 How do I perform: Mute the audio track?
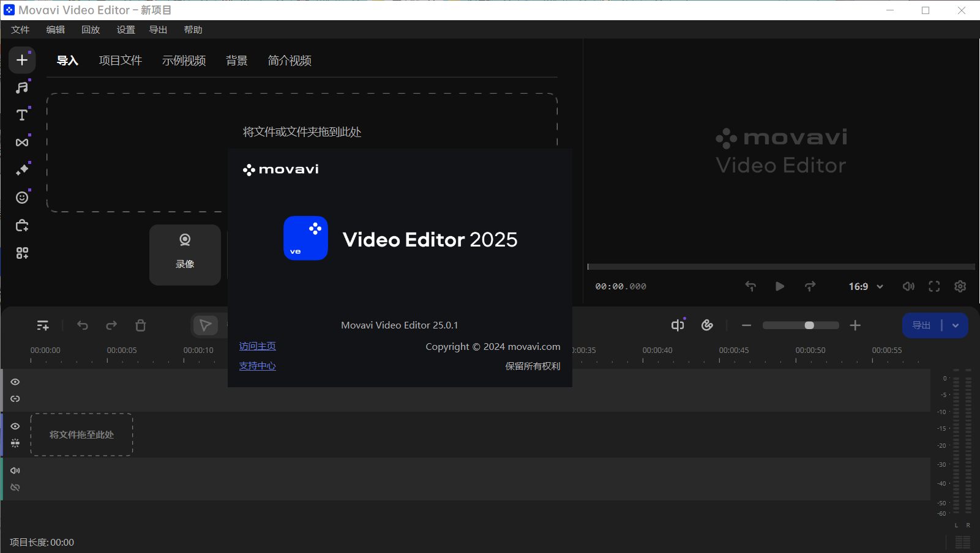pyautogui.click(x=15, y=470)
